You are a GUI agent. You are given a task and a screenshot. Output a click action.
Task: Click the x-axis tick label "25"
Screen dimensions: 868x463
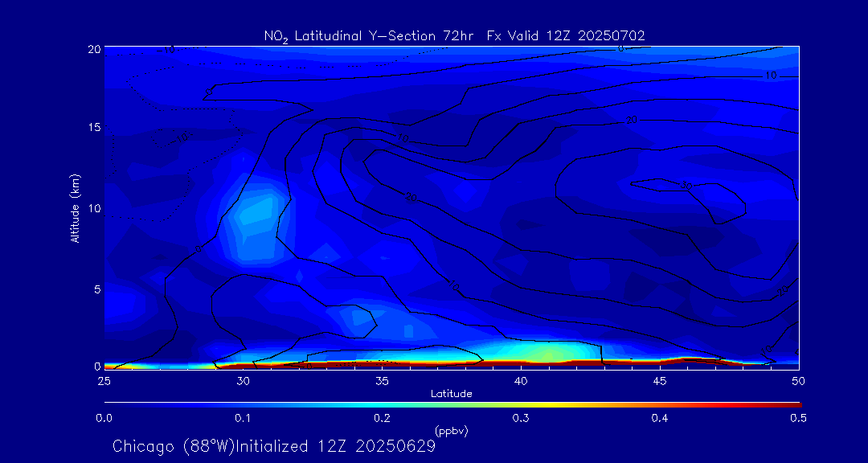[x=104, y=381]
